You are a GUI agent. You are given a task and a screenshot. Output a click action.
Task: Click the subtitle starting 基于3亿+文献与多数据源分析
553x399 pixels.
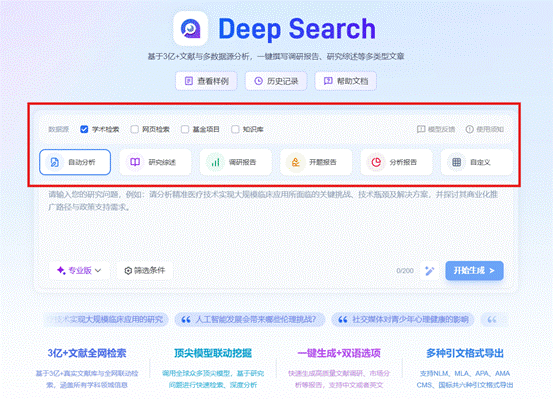point(276,56)
